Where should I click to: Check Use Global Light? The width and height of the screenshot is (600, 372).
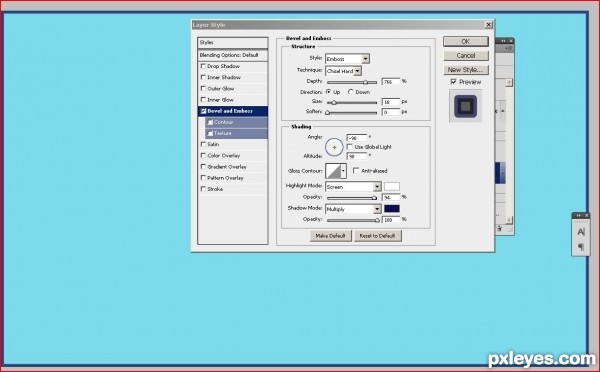pyautogui.click(x=349, y=147)
